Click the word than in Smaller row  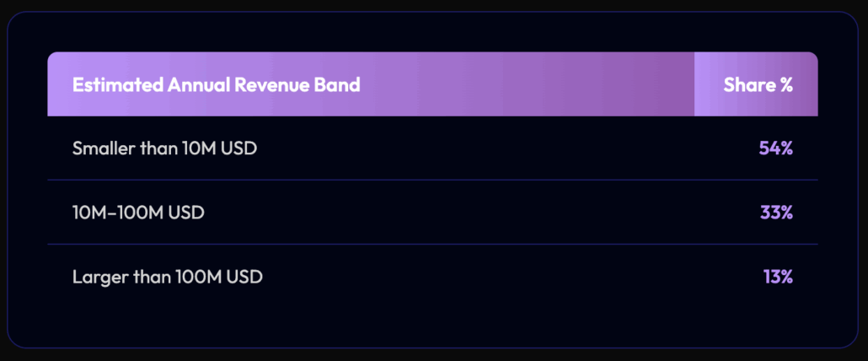pos(154,148)
